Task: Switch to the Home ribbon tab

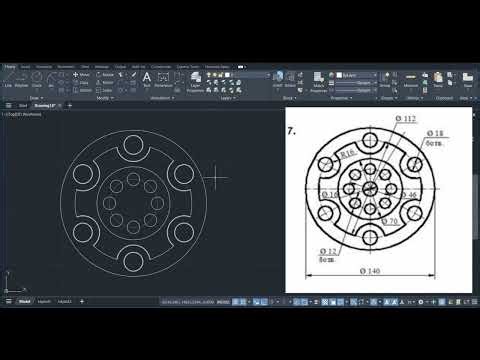Action: [x=10, y=67]
